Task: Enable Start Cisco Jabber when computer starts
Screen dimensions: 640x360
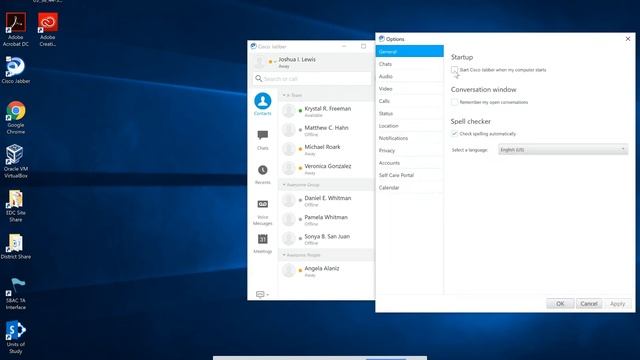Action: point(454,70)
